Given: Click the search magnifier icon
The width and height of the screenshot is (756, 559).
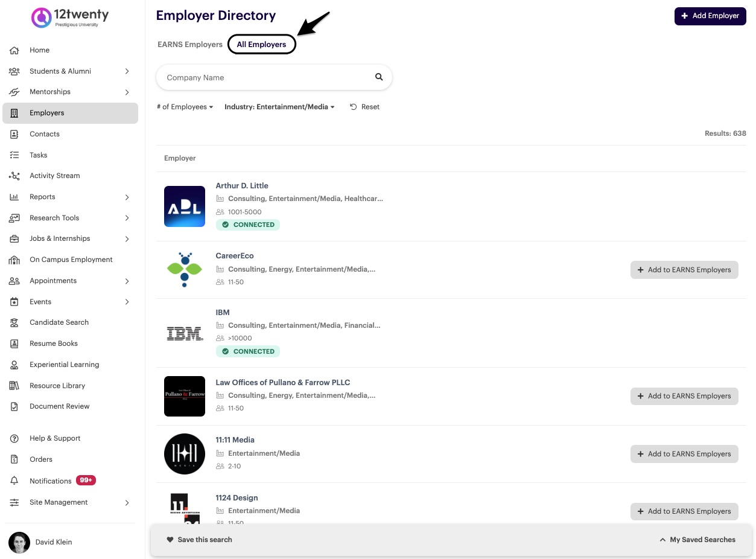Looking at the screenshot, I should click(379, 77).
